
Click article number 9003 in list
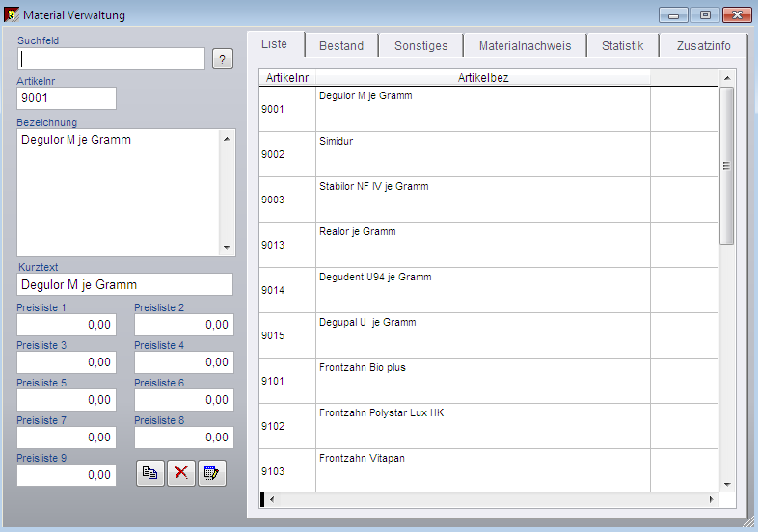click(273, 199)
